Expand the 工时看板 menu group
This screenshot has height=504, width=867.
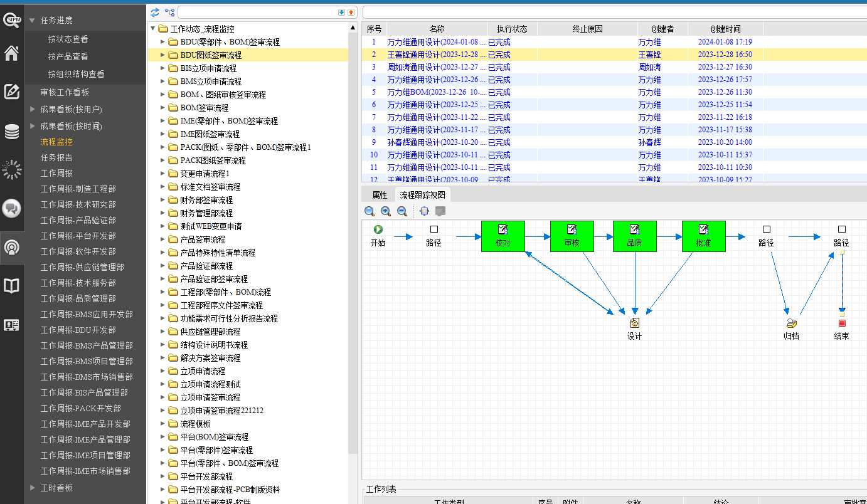33,488
